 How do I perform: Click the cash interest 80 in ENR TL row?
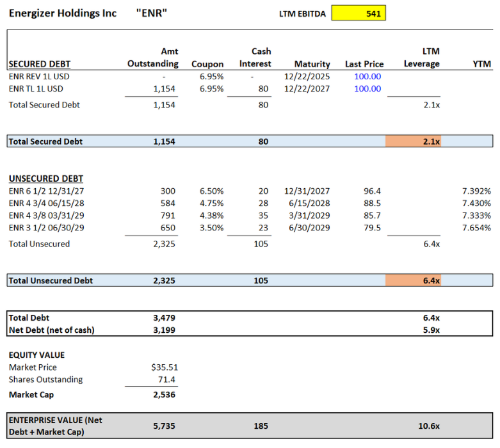[x=263, y=89]
